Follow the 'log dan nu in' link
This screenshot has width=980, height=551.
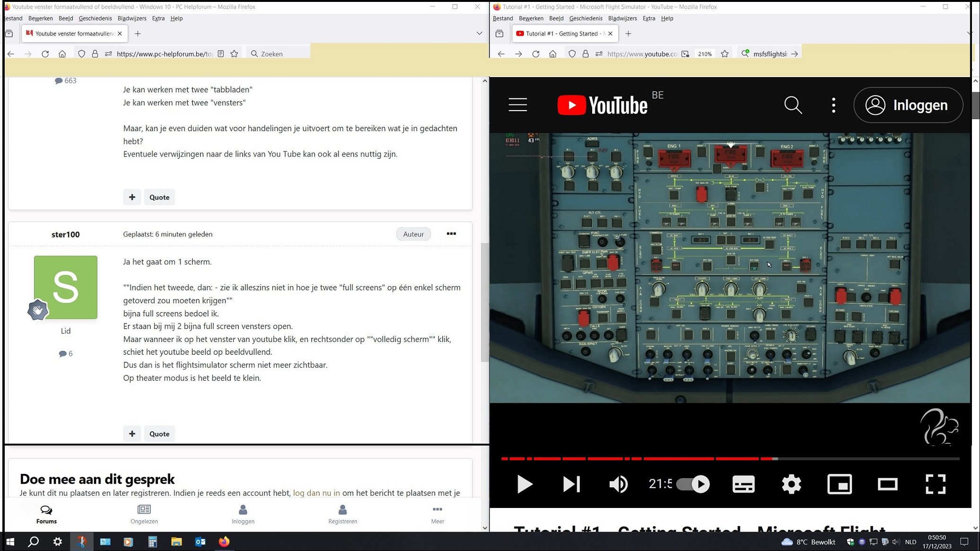click(x=316, y=493)
